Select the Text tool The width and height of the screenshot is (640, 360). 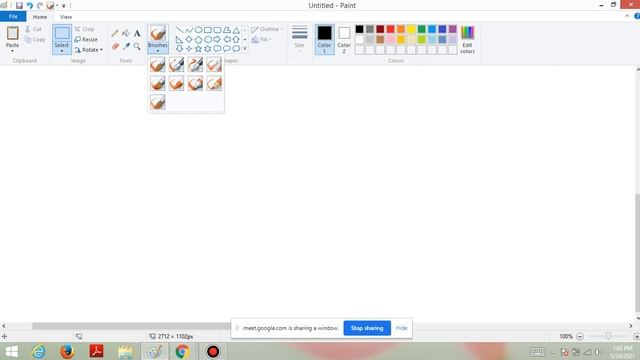[x=137, y=33]
